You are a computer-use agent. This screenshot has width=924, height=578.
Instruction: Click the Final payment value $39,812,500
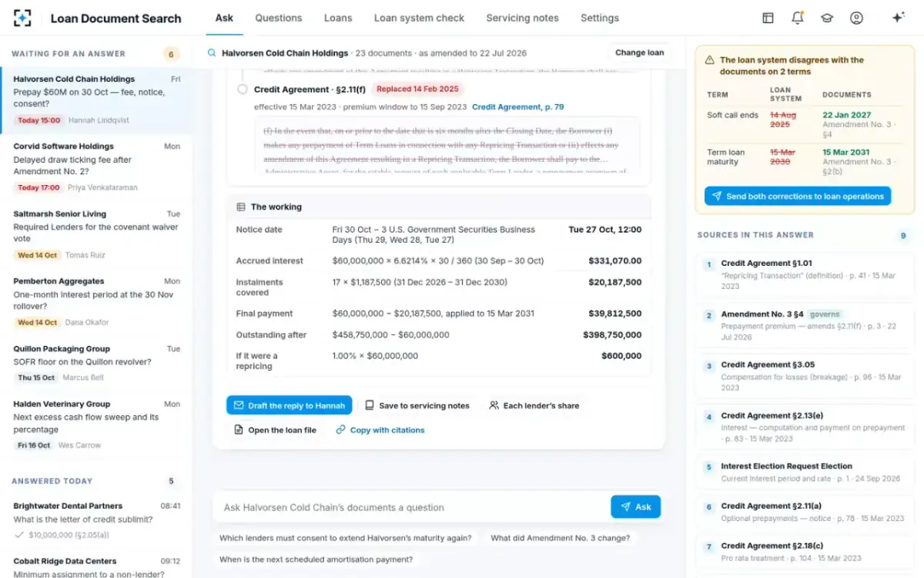(x=614, y=314)
